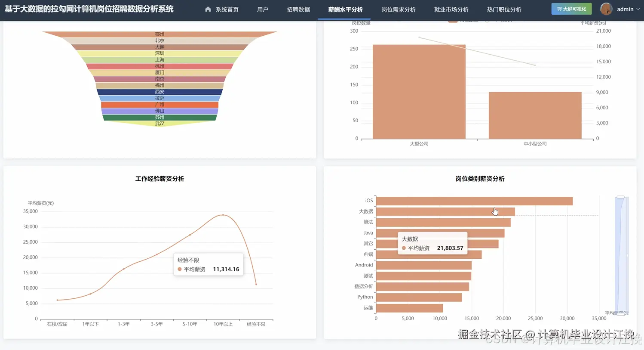Open the 大屏可视化 visualization screen
Image resolution: width=644 pixels, height=350 pixels.
(571, 9)
